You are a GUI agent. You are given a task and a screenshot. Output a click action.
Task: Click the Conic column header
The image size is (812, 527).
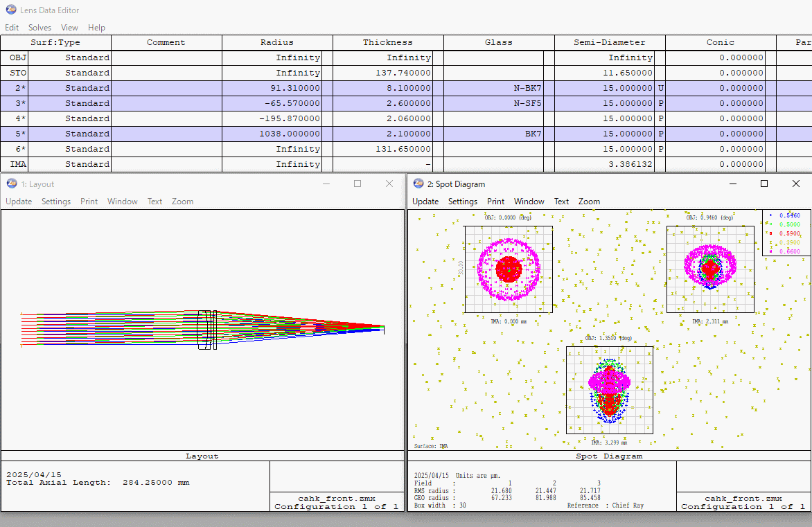(721, 42)
